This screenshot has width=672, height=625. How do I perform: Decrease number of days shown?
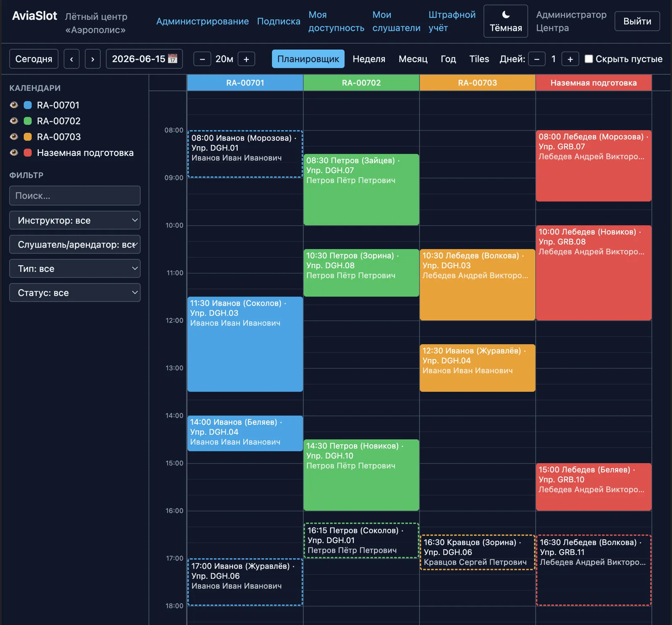pos(537,59)
